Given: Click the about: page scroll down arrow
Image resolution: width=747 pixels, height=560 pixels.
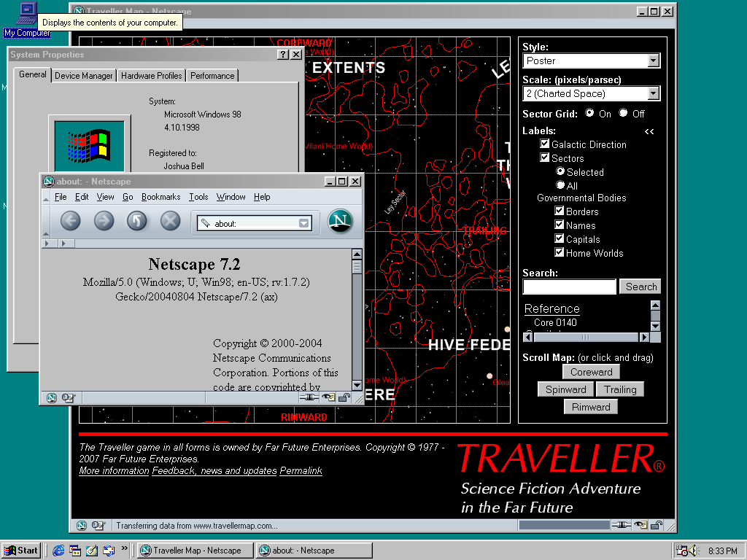Looking at the screenshot, I should (x=356, y=385).
